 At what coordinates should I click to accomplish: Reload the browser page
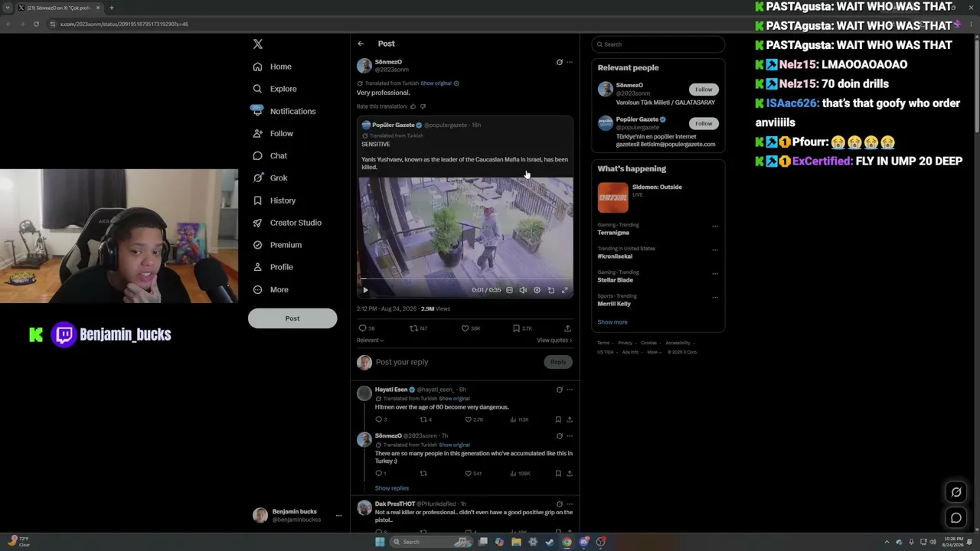[x=36, y=24]
